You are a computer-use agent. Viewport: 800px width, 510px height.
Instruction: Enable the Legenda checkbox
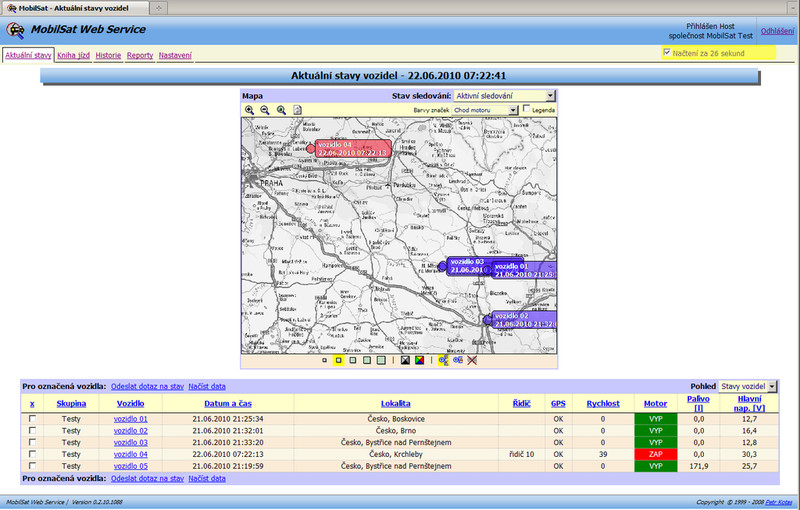[527, 109]
